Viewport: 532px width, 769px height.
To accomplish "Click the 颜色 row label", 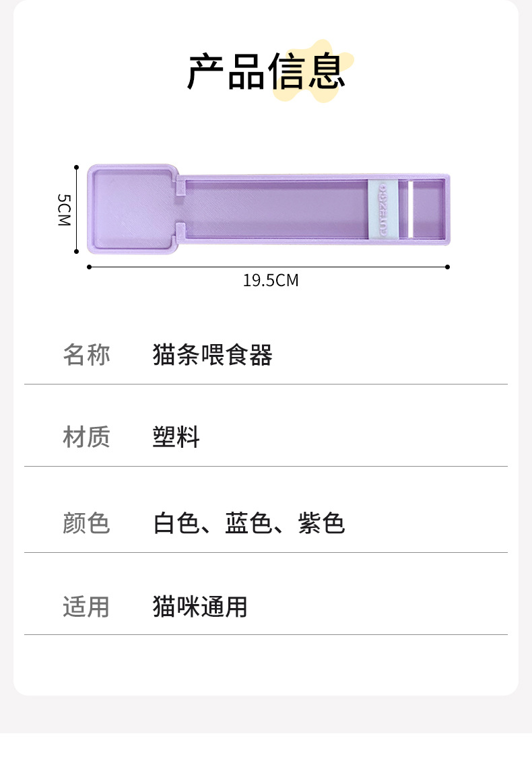I will 86,523.
